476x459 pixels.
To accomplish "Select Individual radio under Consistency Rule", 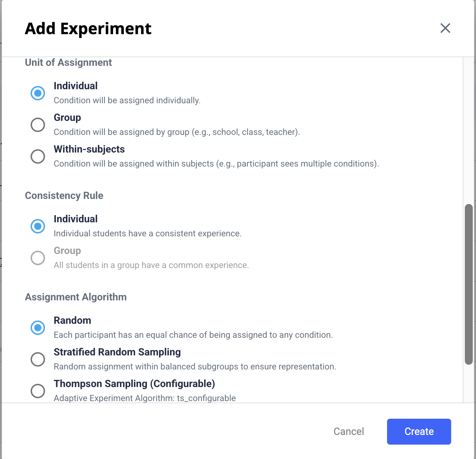I will pos(38,226).
